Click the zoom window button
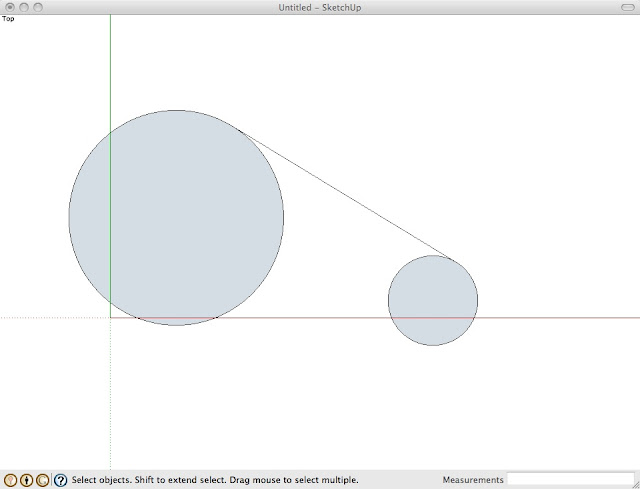Viewport: 640px width, 489px height. [x=38, y=7]
